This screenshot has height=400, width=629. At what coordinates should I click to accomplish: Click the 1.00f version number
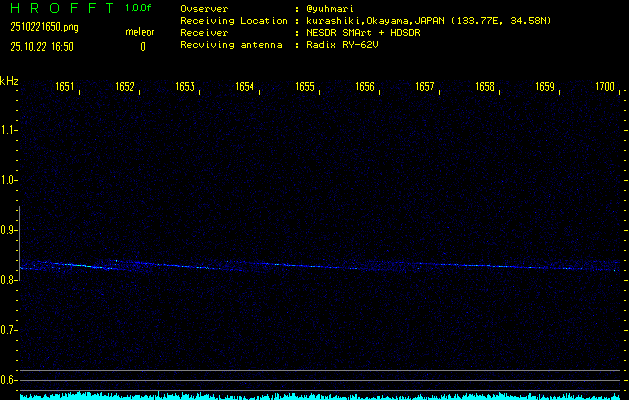pos(139,8)
